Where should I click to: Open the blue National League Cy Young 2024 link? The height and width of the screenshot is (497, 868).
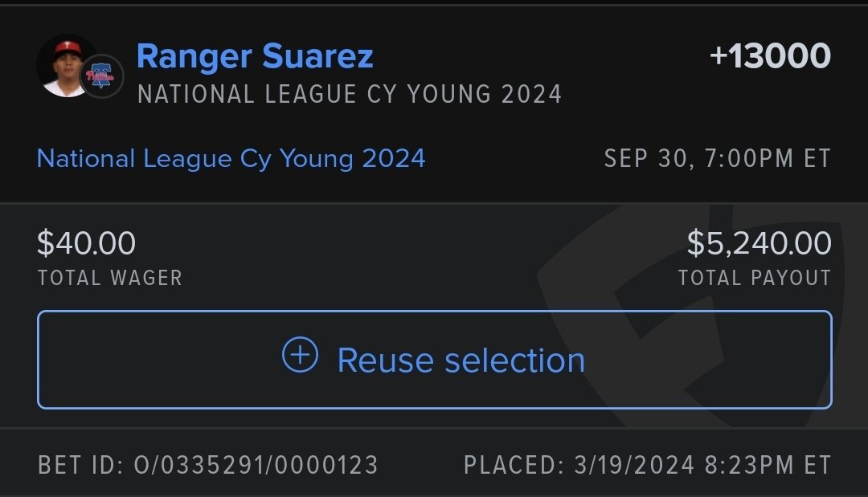231,158
